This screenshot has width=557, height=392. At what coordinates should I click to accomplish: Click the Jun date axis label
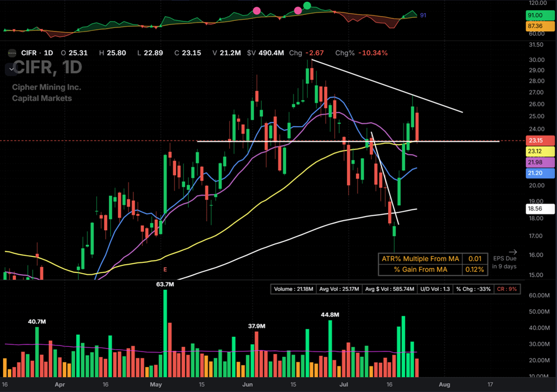click(247, 384)
